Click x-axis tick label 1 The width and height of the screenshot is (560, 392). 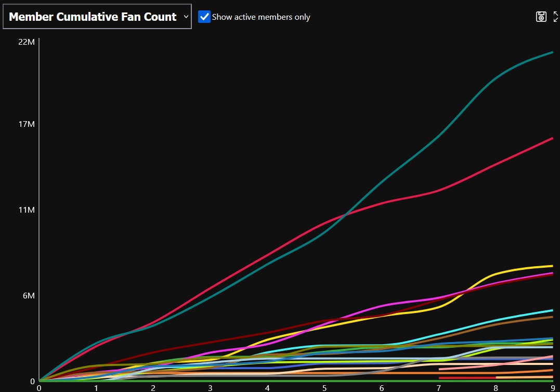(x=96, y=388)
